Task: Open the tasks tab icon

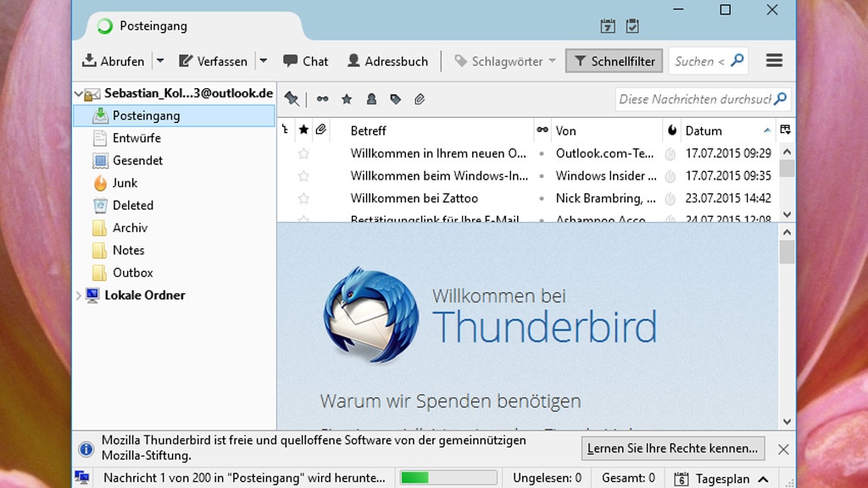Action: click(632, 26)
